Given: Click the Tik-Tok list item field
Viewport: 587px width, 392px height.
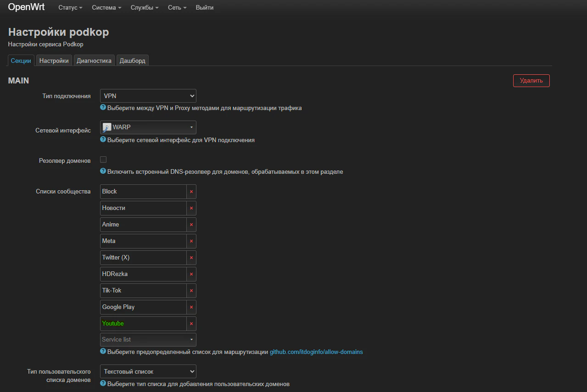Looking at the screenshot, I should [143, 291].
